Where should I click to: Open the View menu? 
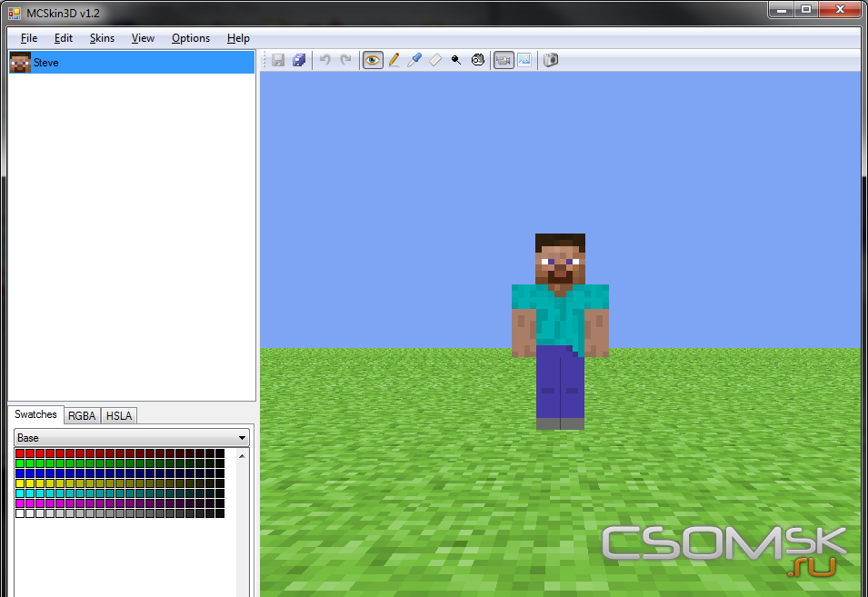[143, 38]
